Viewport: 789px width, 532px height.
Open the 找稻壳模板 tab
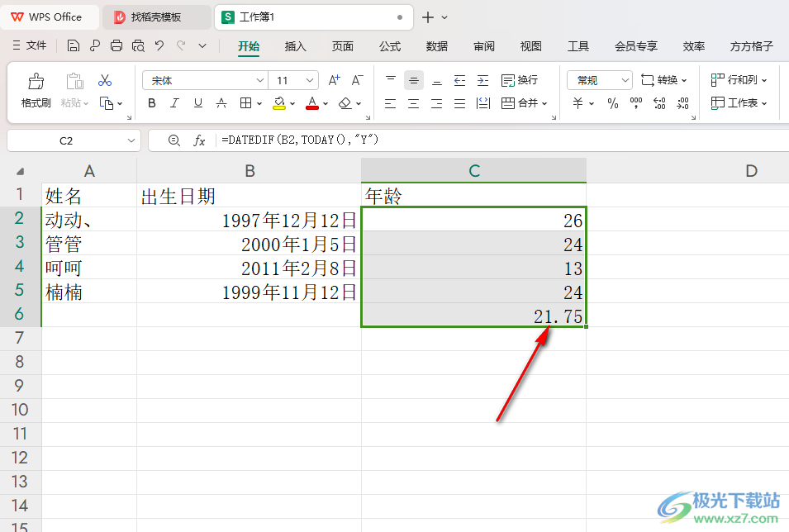tap(156, 17)
